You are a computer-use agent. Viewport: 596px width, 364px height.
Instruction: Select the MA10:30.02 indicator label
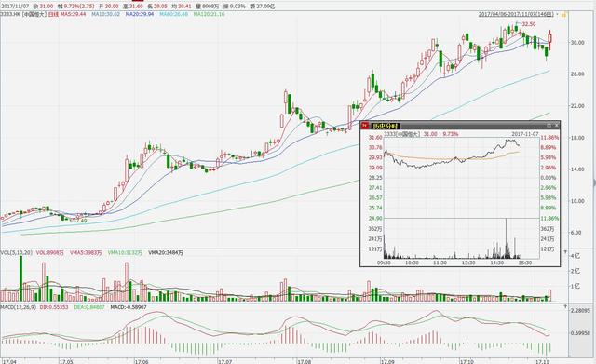pyautogui.click(x=105, y=14)
